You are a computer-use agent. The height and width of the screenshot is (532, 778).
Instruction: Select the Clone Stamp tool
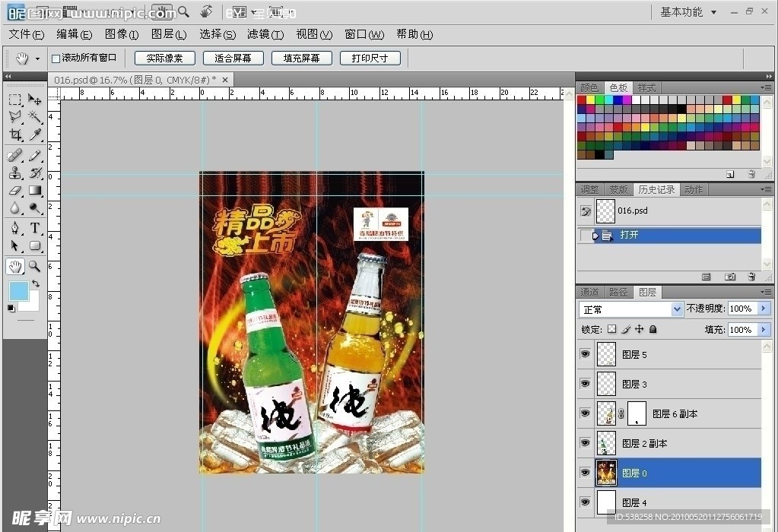[15, 173]
